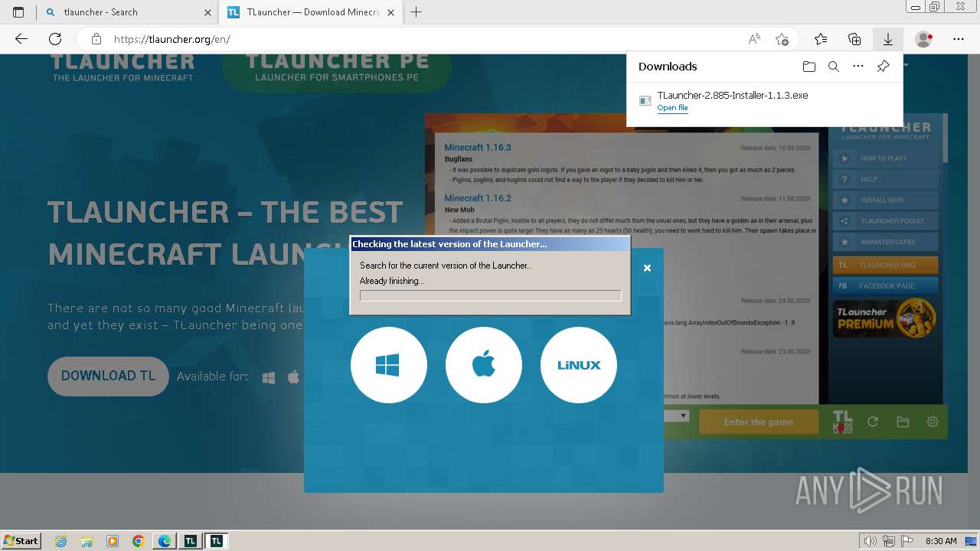Click HELP sidebar item

pos(885,179)
